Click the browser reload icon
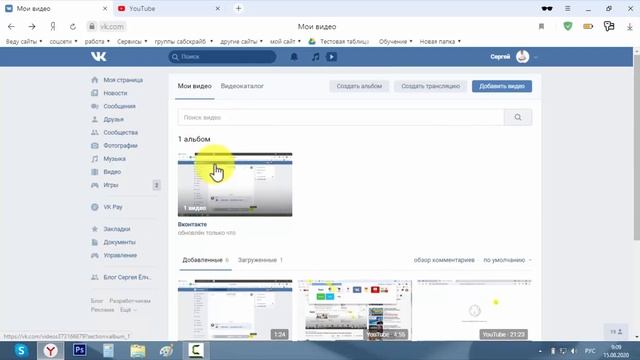Screen dimensions: 640x360 click(x=73, y=27)
